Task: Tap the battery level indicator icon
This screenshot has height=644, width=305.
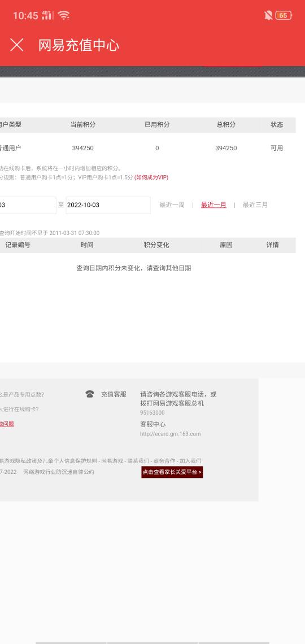Action: (284, 16)
